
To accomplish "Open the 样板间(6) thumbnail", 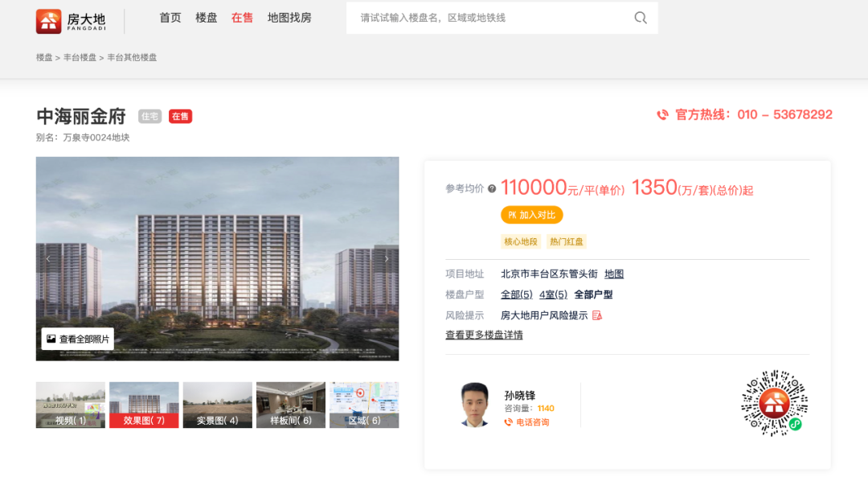I will [x=291, y=405].
